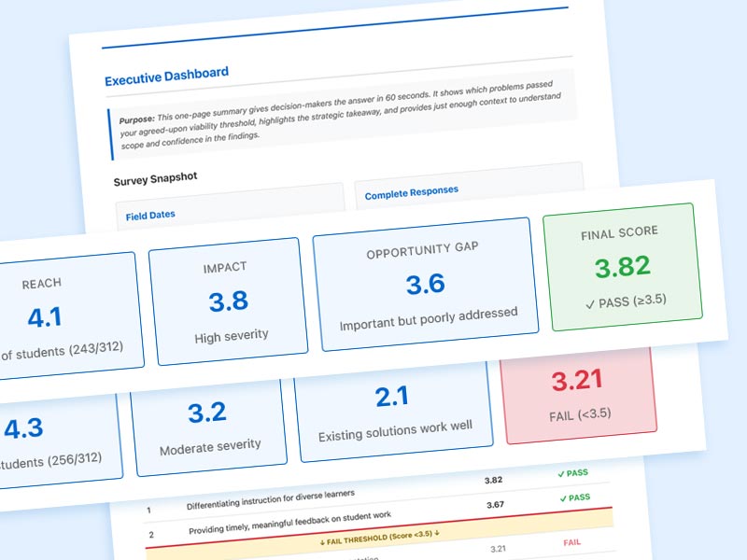
Task: Open the Complete Responses card
Action: [x=469, y=186]
